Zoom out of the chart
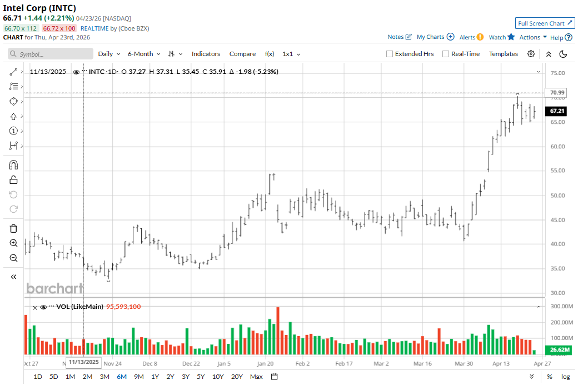The width and height of the screenshot is (588, 390). tap(13, 258)
